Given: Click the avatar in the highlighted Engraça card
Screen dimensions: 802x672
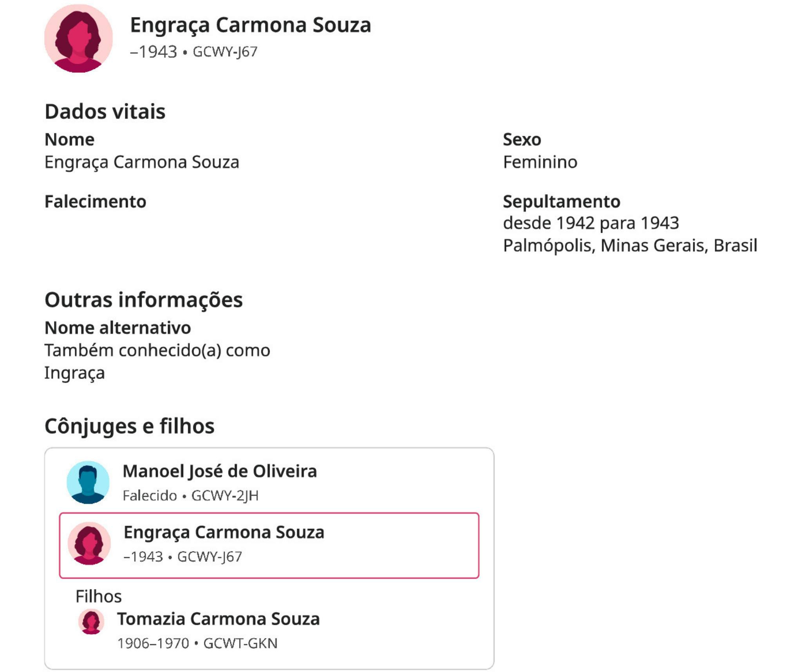Looking at the screenshot, I should 89,543.
